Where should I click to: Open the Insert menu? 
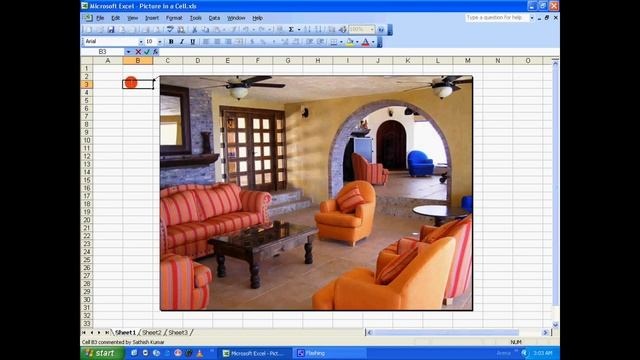pos(152,18)
